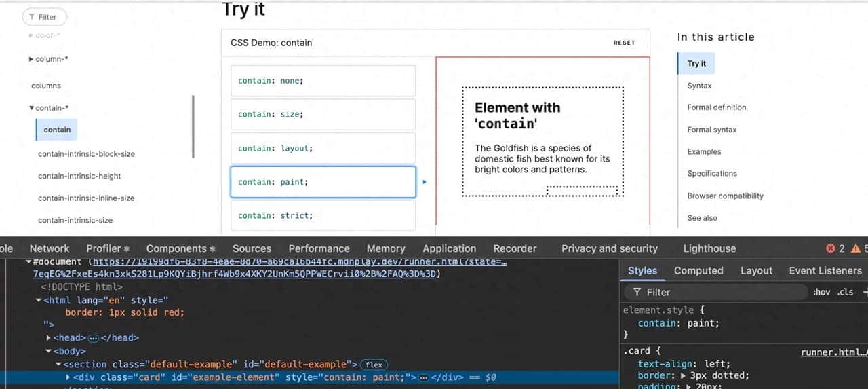Screen dimensions: 868x389
Task: Open the Network panel tab
Action: pos(50,248)
